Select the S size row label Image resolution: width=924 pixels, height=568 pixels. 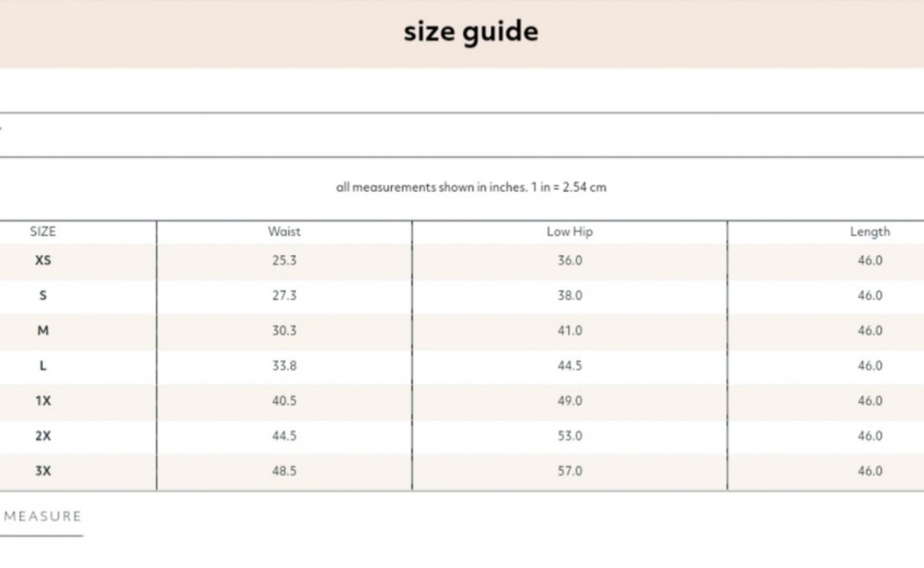43,296
